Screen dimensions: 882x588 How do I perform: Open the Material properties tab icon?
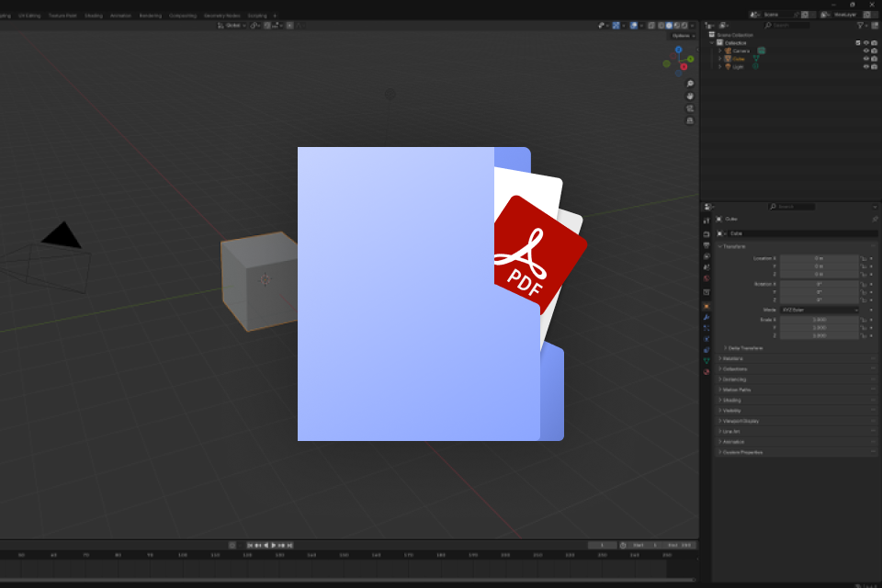click(x=707, y=372)
